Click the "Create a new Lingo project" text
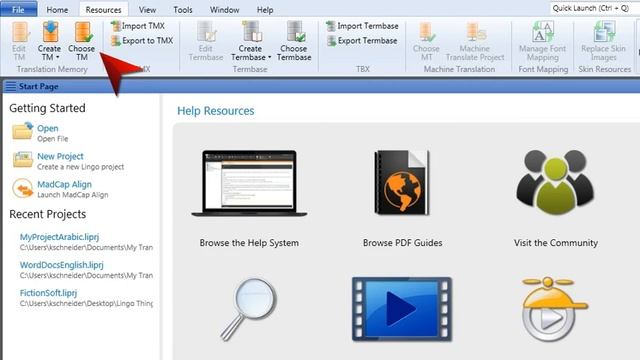Viewport: 640px width, 360px height. pos(81,167)
